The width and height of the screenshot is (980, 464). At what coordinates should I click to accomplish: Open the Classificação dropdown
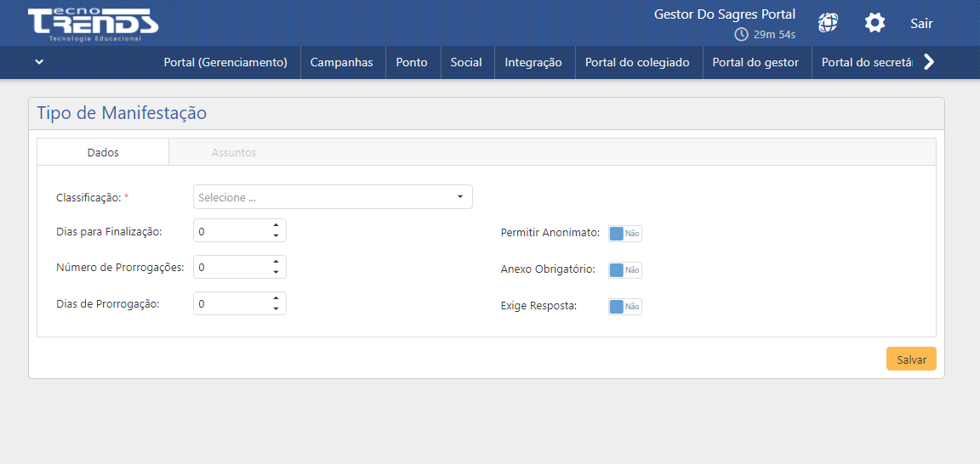coord(333,197)
